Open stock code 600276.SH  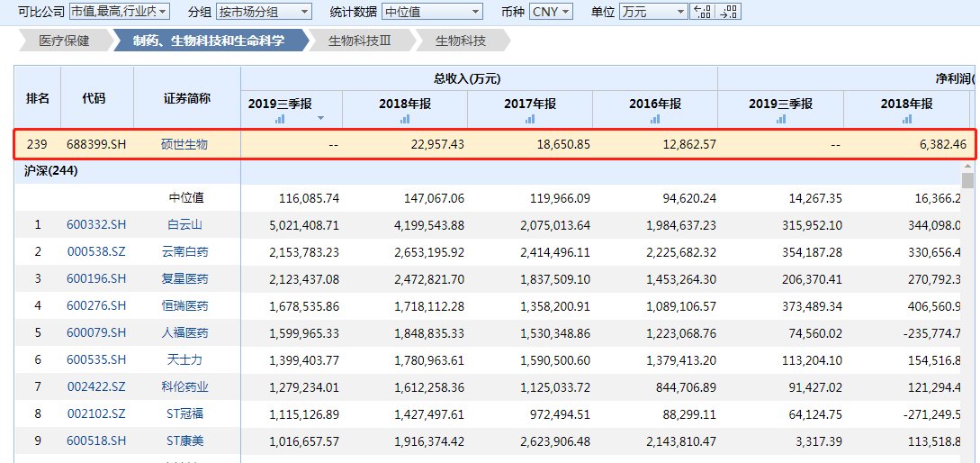[x=96, y=306]
